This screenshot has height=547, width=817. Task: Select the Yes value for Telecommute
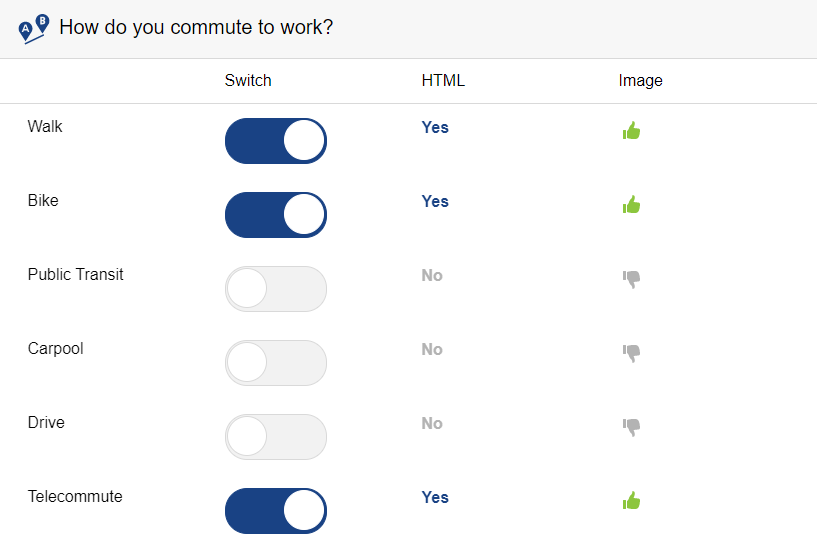[x=435, y=498]
